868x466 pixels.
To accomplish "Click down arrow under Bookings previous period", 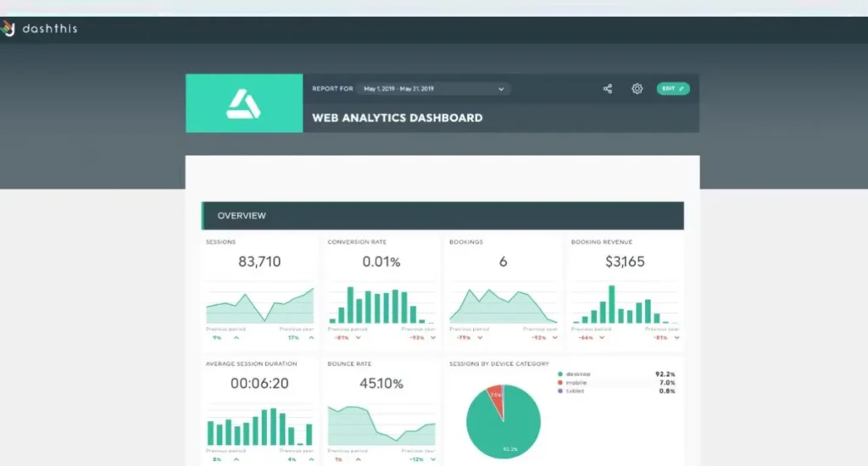I will click(x=481, y=337).
